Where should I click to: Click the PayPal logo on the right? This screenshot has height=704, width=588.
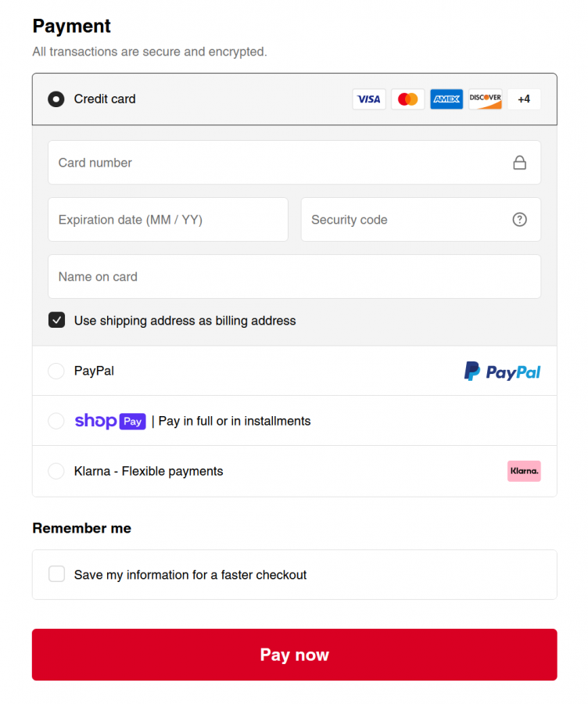coord(502,371)
